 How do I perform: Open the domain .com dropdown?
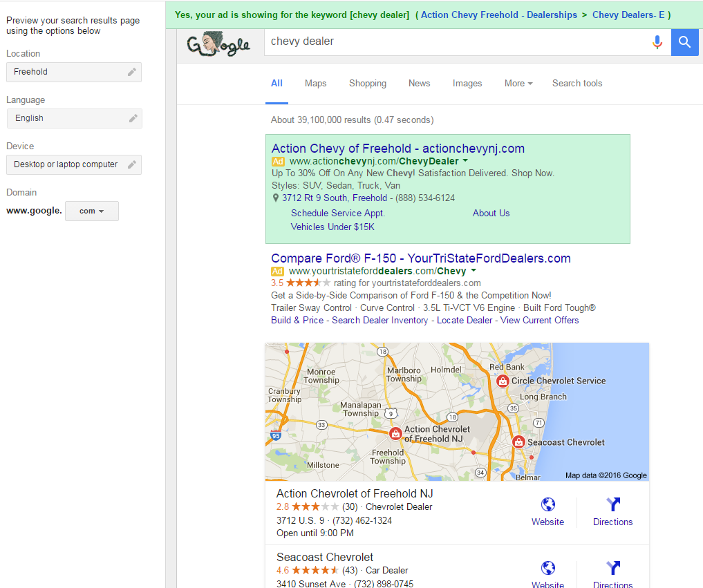[91, 211]
